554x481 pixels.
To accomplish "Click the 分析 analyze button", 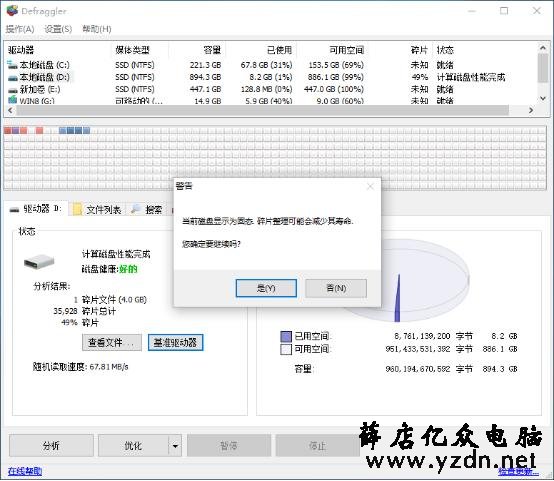I will click(x=51, y=445).
